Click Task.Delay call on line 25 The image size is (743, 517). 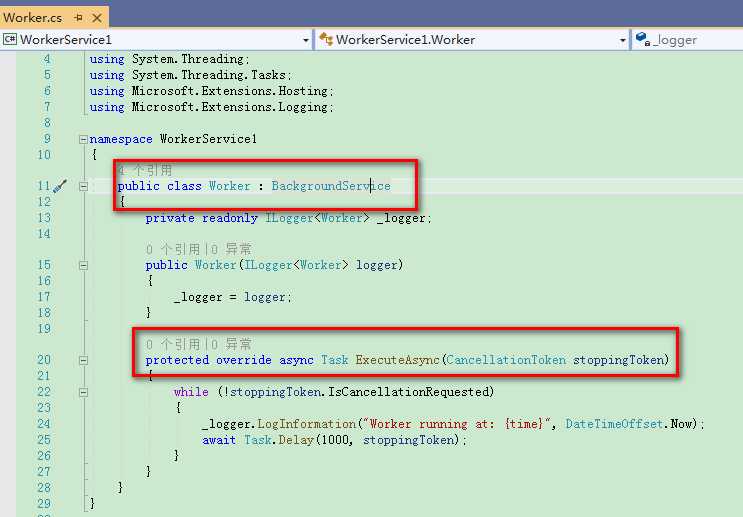click(279, 440)
